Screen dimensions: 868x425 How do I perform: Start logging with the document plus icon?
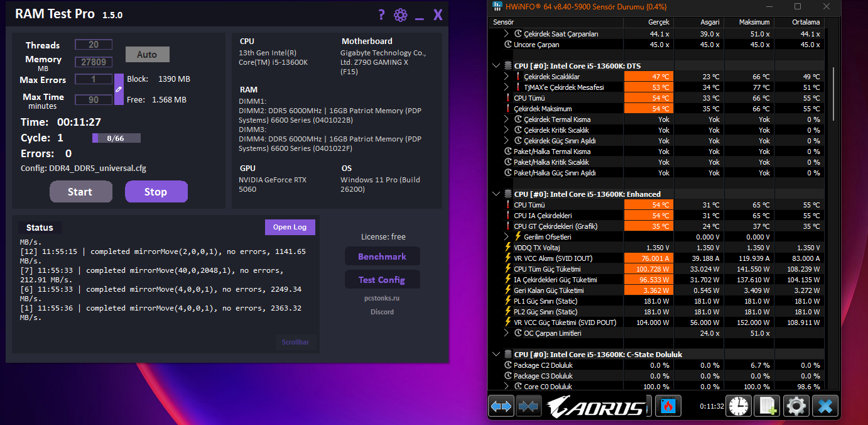pos(767,406)
